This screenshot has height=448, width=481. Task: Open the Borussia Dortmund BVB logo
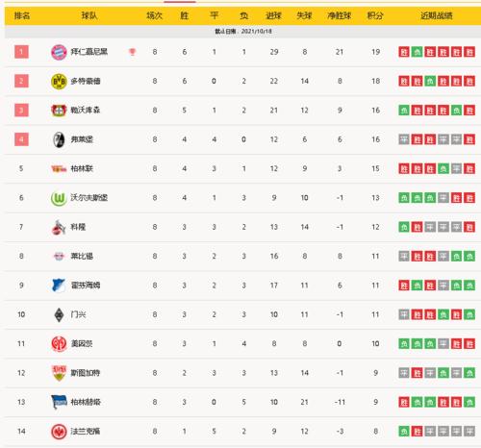[59, 81]
